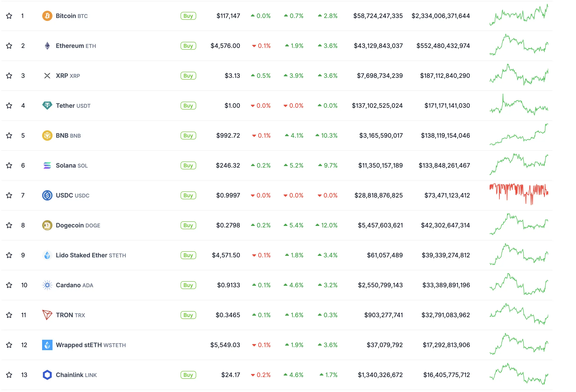Star the BNB row

click(x=9, y=136)
